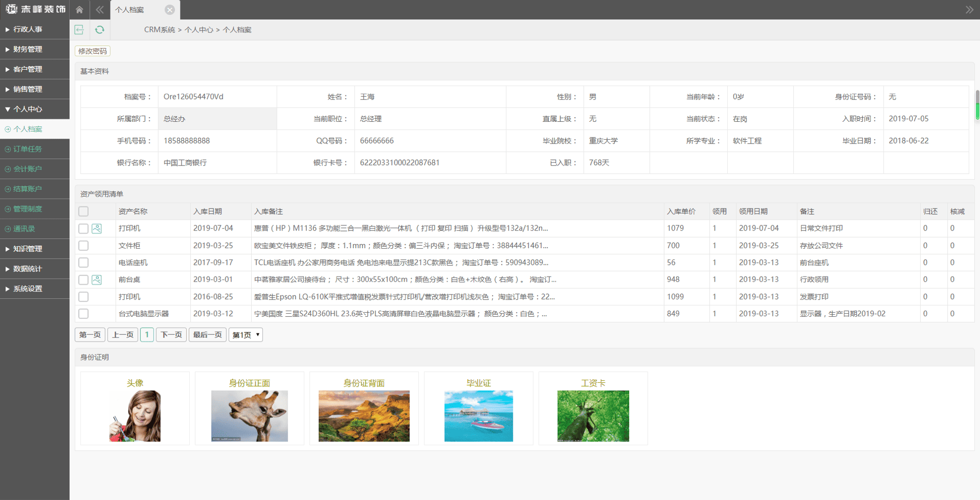Go to 下一页 in pagination
Screen dimensions: 980x500
tap(171, 335)
